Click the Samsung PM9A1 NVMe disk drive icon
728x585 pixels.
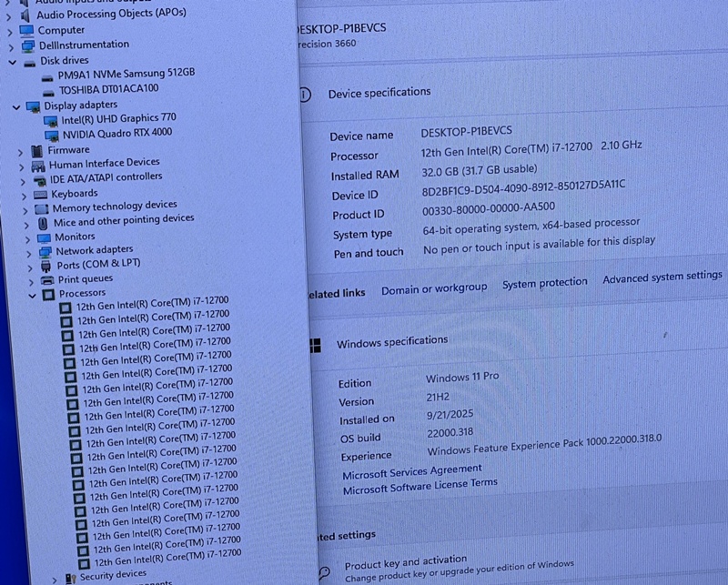[47, 75]
